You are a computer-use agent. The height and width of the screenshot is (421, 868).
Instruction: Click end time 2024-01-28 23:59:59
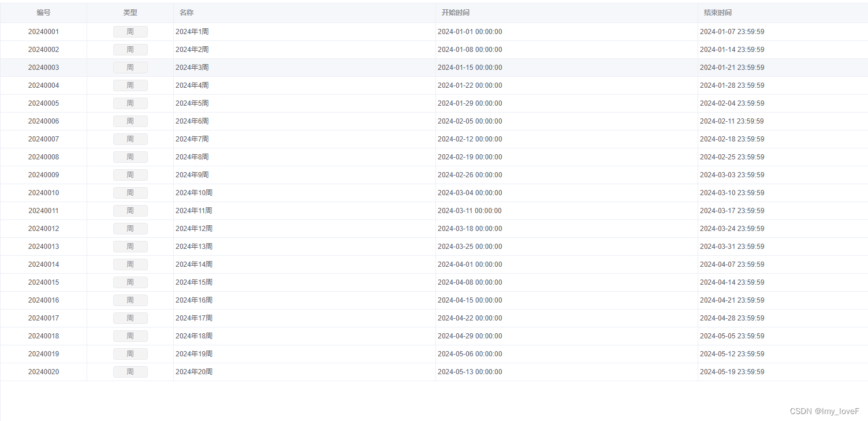tap(732, 85)
